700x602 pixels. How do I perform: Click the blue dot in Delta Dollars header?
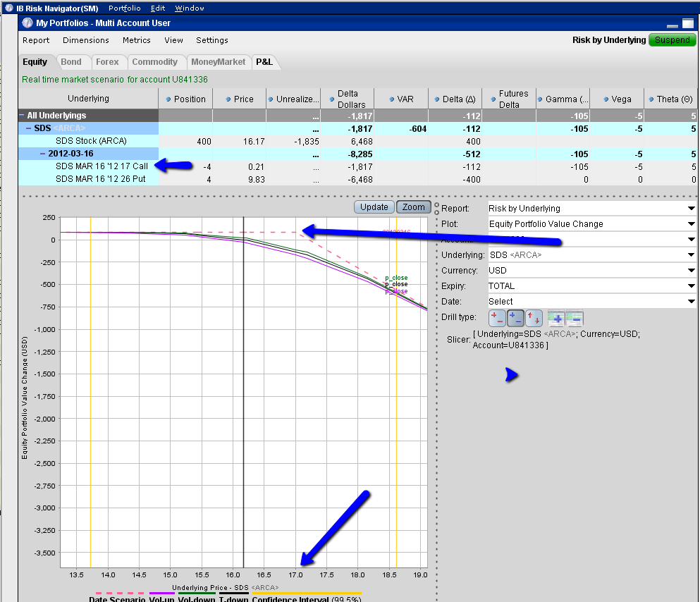(x=332, y=99)
